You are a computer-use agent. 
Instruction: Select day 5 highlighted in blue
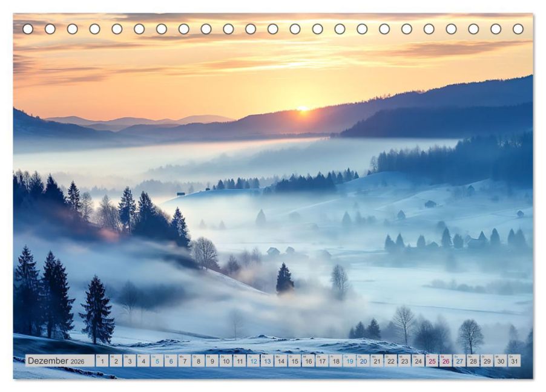click(x=157, y=361)
